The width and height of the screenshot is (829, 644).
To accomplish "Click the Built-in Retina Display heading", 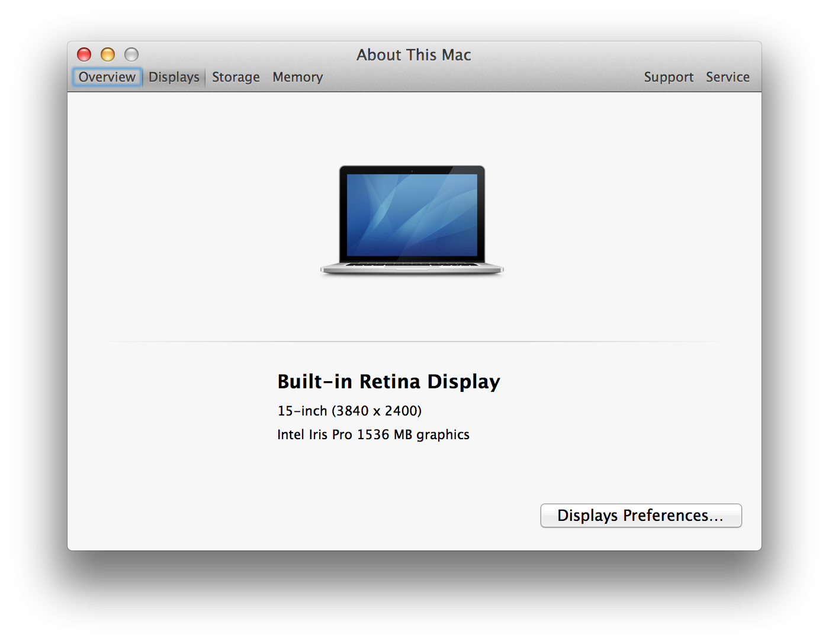I will pos(388,382).
